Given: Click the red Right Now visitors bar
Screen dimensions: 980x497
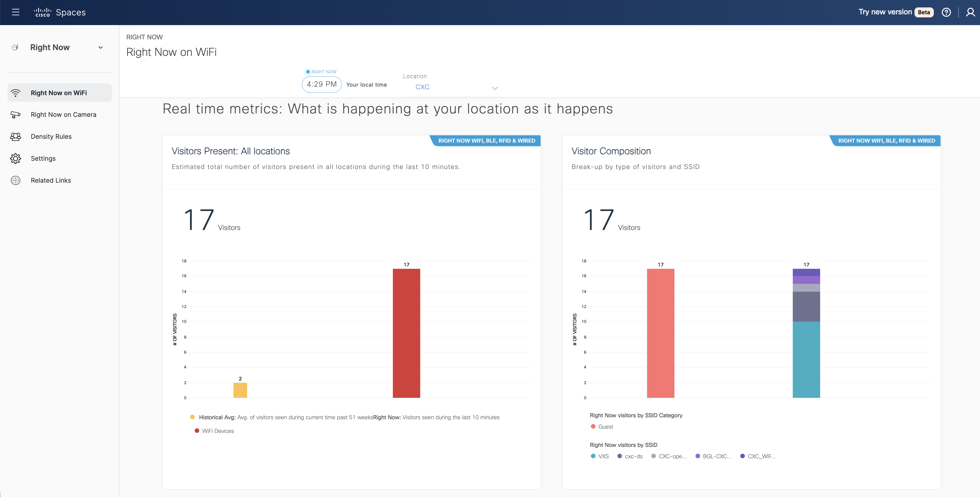Looking at the screenshot, I should pos(406,333).
